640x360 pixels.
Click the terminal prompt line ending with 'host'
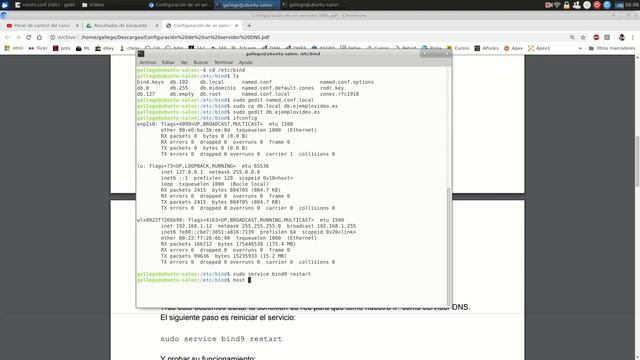tap(194, 280)
